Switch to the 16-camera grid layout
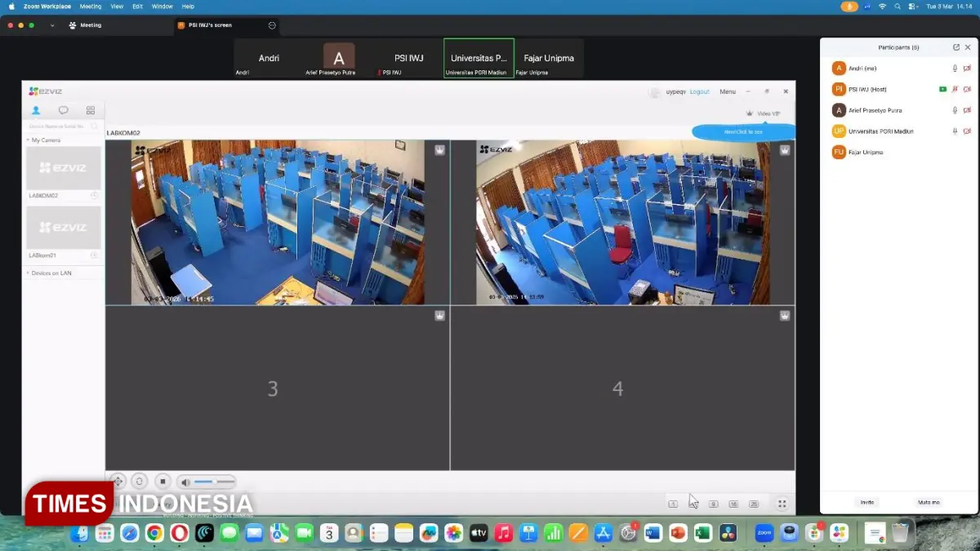Viewport: 980px width, 551px height. click(x=733, y=504)
